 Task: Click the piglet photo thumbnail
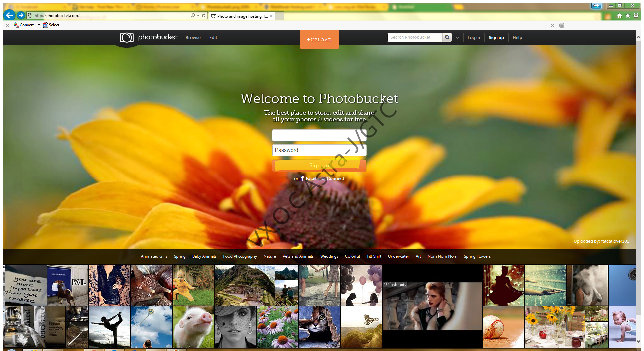click(x=193, y=327)
